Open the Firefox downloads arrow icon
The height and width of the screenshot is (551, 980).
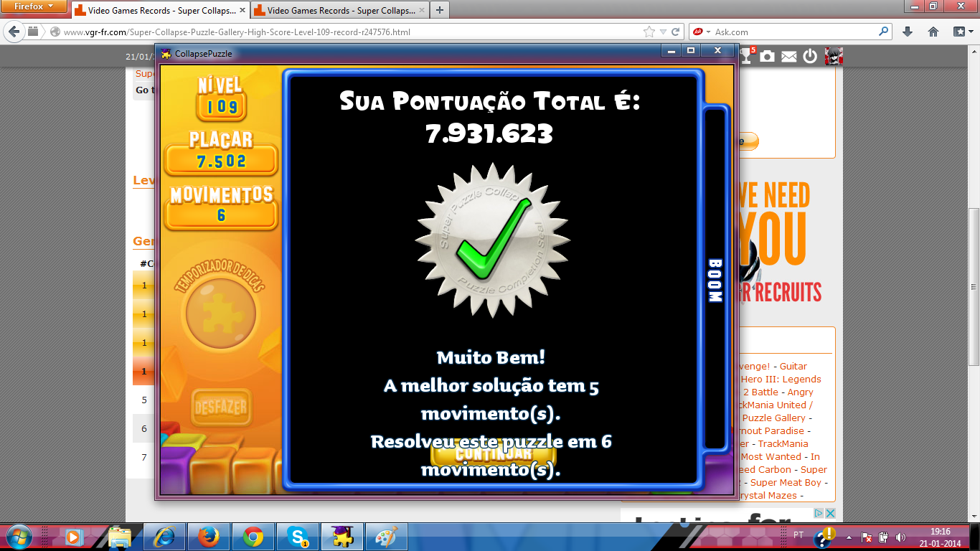click(x=908, y=32)
